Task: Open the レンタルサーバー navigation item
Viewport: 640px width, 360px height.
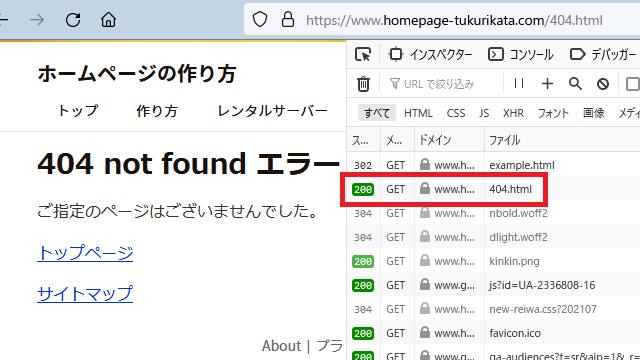Action: [x=273, y=111]
